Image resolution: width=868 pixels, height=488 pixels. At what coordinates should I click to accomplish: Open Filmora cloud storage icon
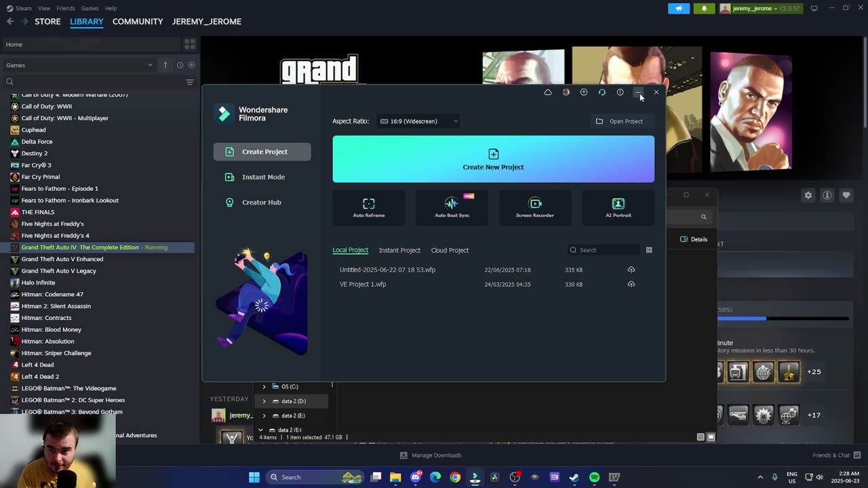[548, 92]
